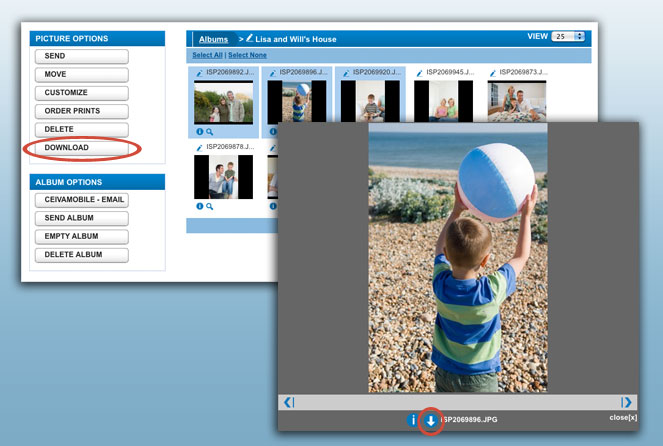
Task: Click the pencil icon next to ISP2069920
Action: [x=346, y=73]
